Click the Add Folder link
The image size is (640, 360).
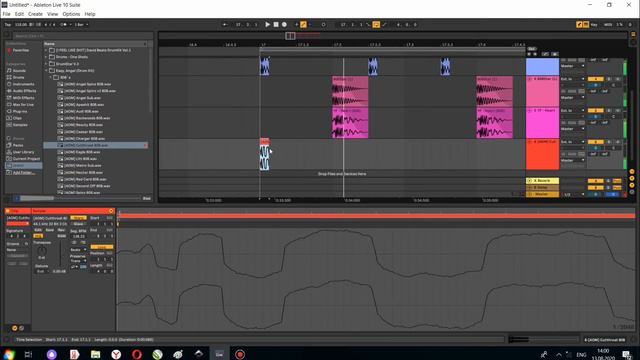click(x=23, y=172)
